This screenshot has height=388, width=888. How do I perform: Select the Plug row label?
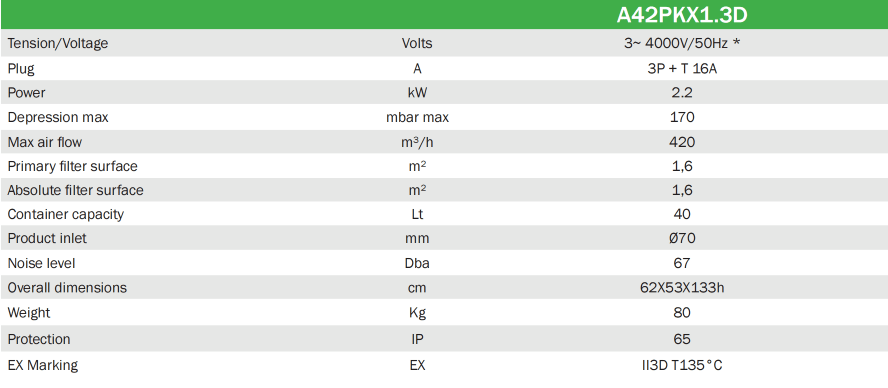point(21,69)
